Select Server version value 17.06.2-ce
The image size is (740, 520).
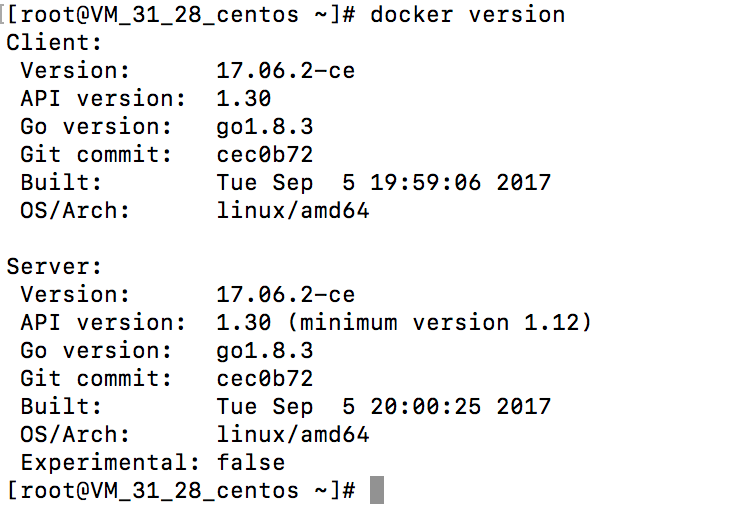(x=286, y=295)
